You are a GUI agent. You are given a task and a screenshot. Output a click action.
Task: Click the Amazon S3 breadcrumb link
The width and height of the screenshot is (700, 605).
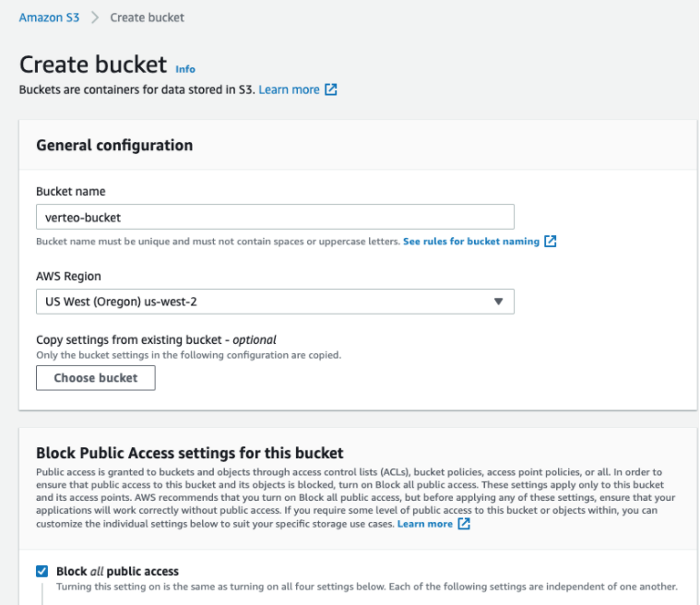tap(50, 18)
